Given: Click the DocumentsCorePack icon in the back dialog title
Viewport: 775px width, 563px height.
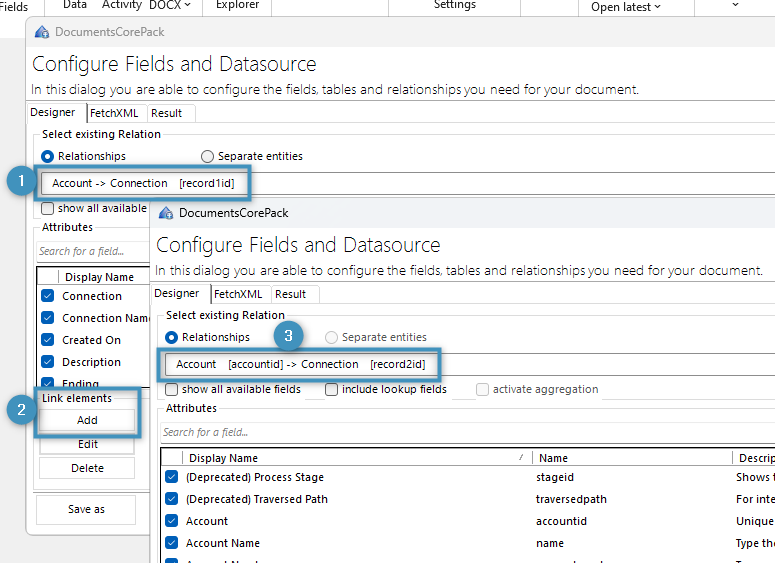Looking at the screenshot, I should click(x=42, y=33).
